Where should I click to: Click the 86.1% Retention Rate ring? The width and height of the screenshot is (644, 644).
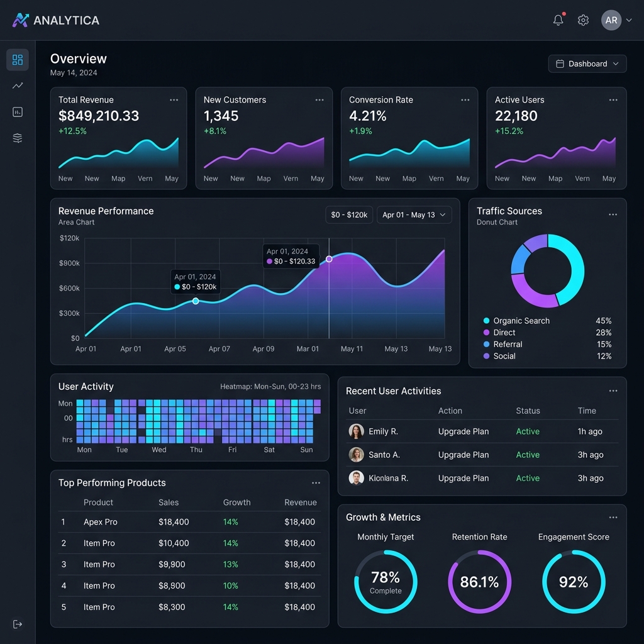(x=479, y=582)
